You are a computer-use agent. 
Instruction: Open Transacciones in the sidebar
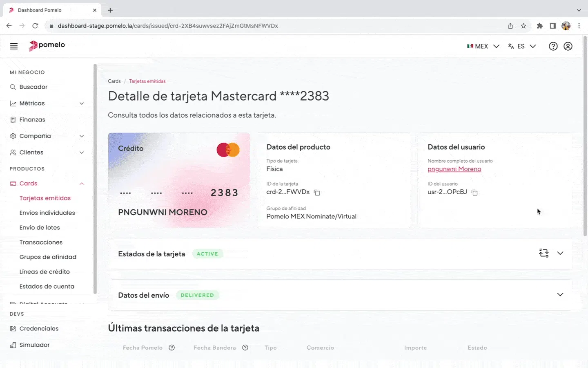coord(41,242)
